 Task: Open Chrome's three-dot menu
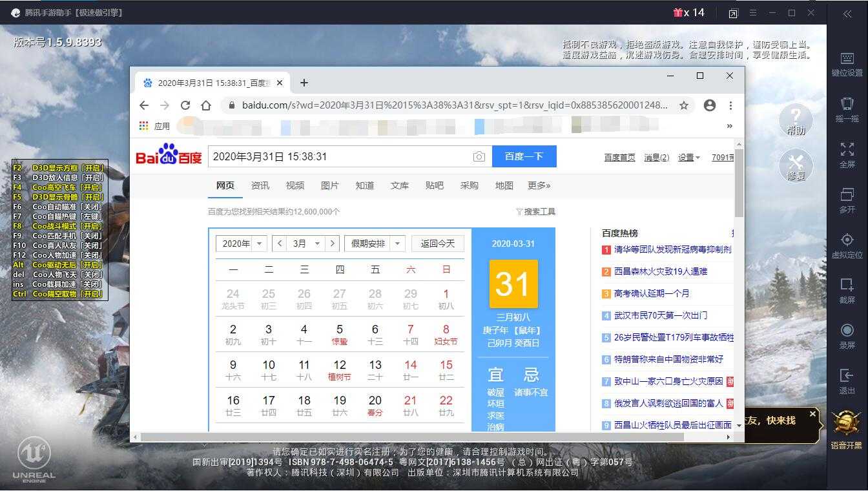click(730, 105)
